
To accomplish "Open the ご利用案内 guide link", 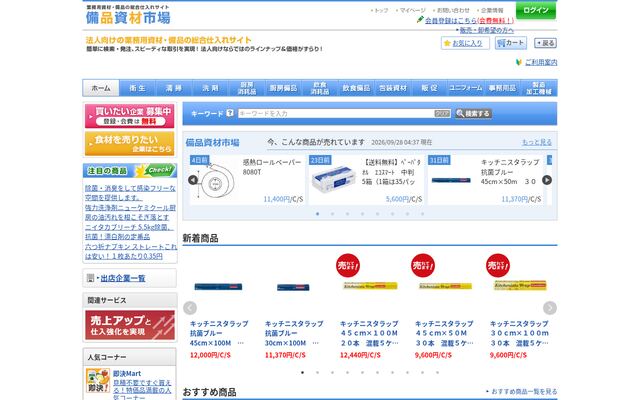I will (541, 62).
